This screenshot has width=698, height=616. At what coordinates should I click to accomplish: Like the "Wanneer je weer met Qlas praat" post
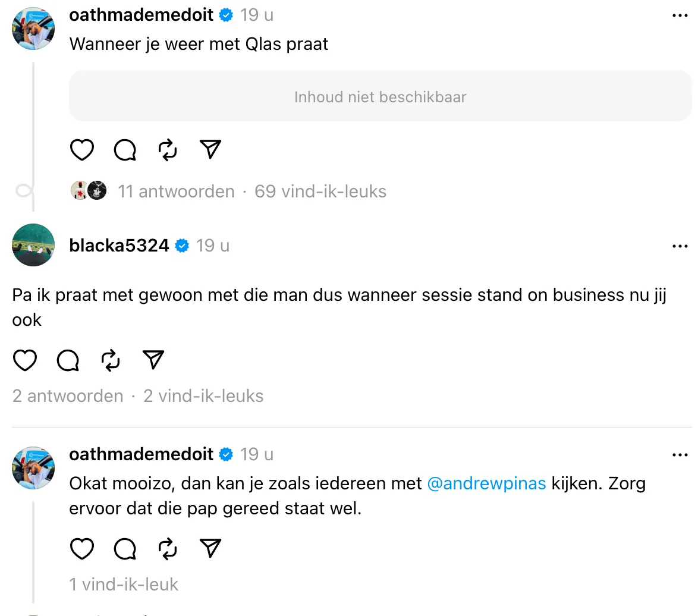tap(82, 150)
